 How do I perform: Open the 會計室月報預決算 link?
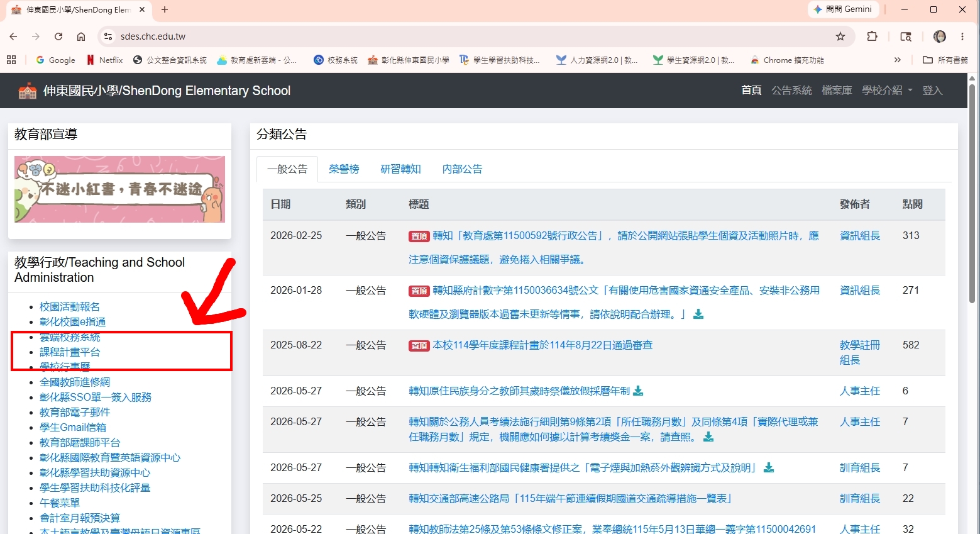point(80,518)
